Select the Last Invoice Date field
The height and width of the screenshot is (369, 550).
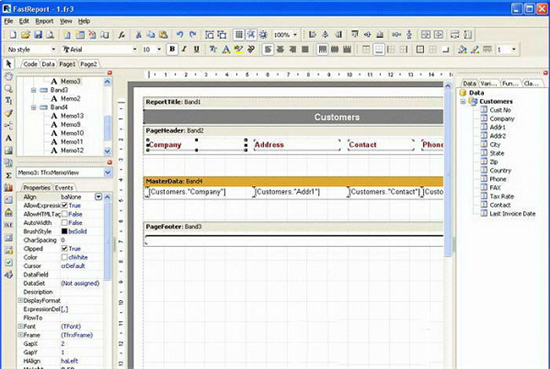click(x=512, y=214)
